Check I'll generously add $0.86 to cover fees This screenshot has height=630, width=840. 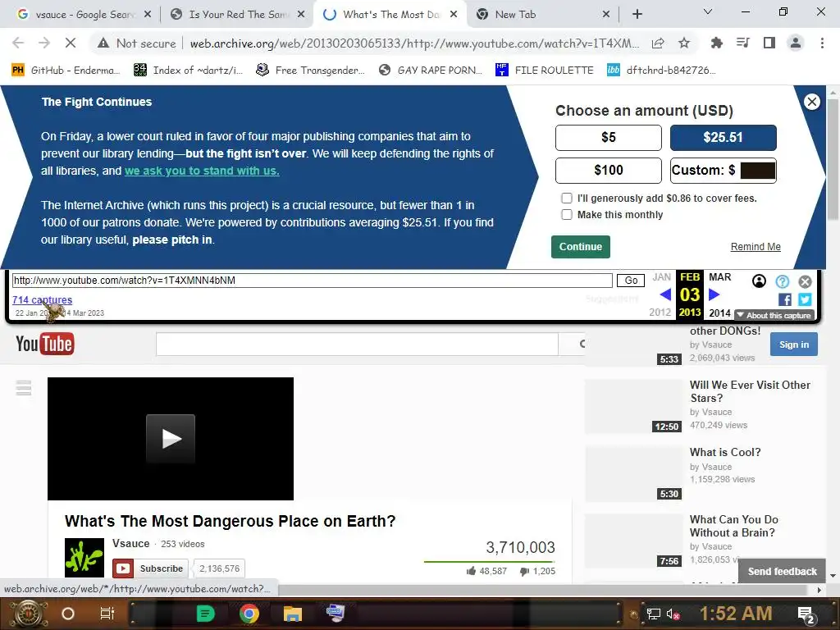point(567,199)
